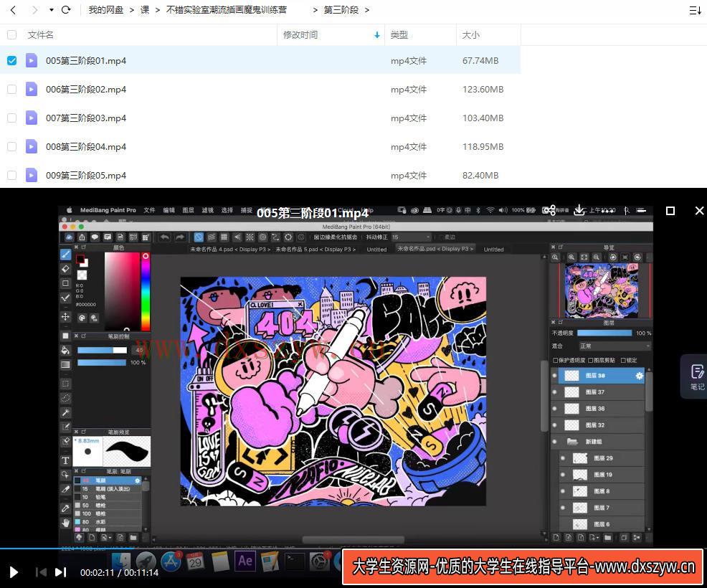Viewport: 707px width, 588px height.
Task: Open the player's three-dots more menu
Action: coord(609,211)
